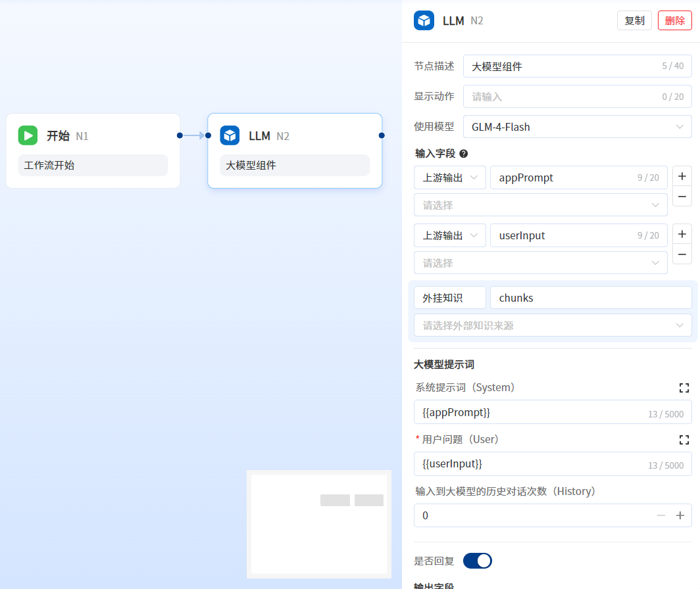This screenshot has width=700, height=589.
Task: Increase History count with plus stepper
Action: click(680, 515)
